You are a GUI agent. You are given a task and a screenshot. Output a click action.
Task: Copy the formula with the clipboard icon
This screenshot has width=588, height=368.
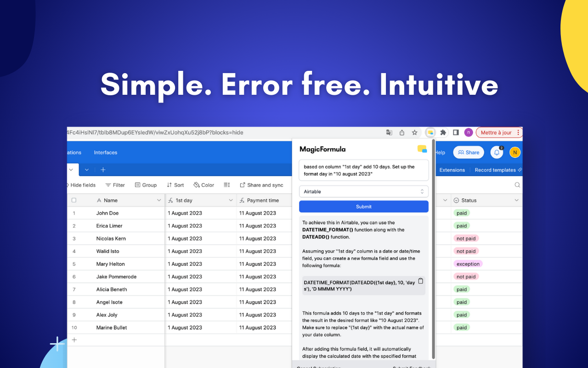click(x=420, y=281)
